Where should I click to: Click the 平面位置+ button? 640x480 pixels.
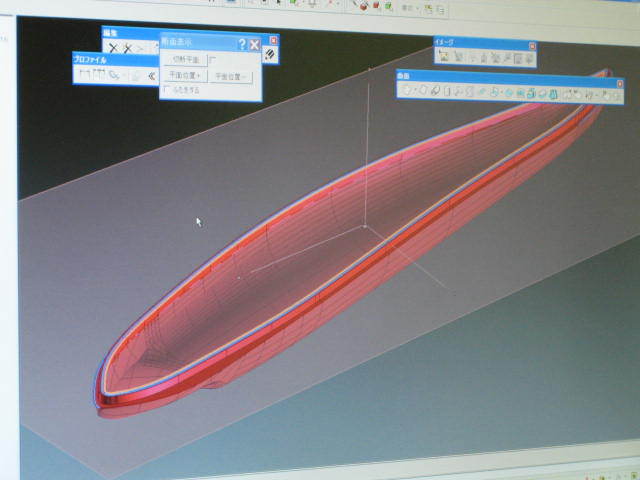pyautogui.click(x=185, y=76)
